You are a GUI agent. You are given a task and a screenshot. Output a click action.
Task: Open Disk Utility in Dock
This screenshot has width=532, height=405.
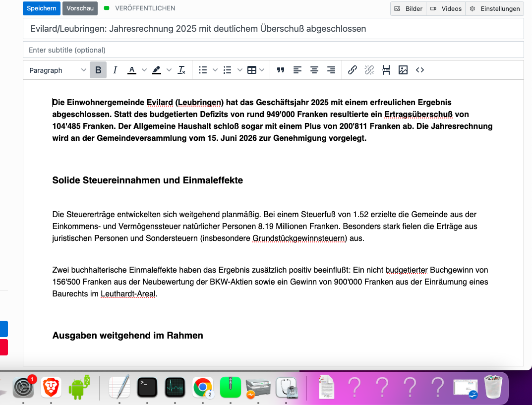pyautogui.click(x=287, y=387)
